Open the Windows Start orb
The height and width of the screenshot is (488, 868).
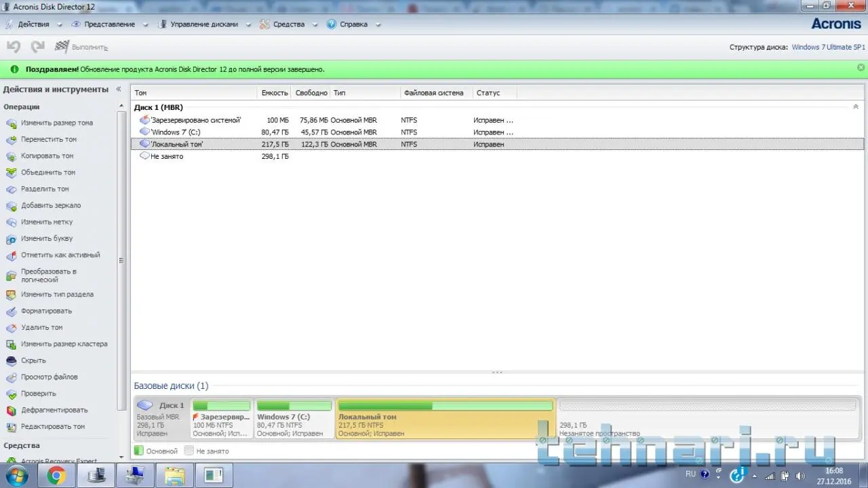pyautogui.click(x=16, y=475)
